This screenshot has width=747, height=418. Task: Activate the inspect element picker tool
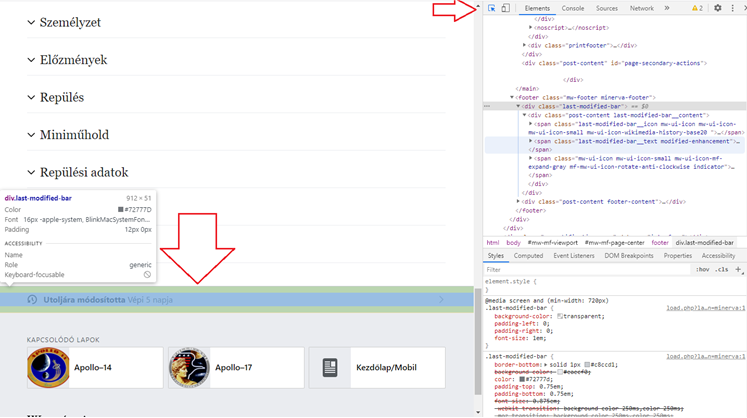pos(492,8)
